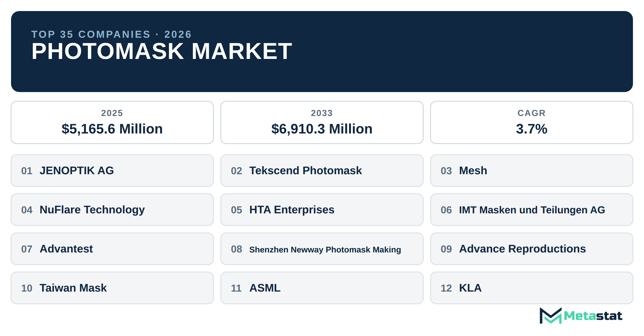Open the ASML company card
644x336 pixels.
(x=322, y=288)
